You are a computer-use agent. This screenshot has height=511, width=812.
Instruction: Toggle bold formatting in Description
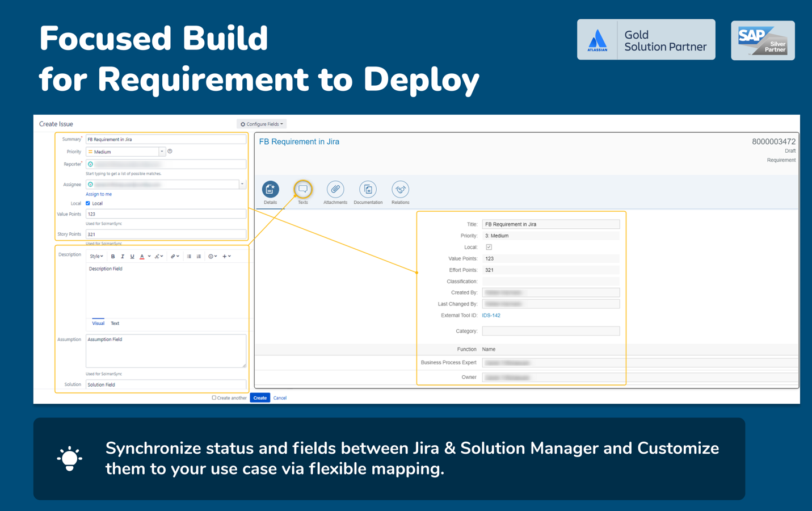tap(113, 257)
